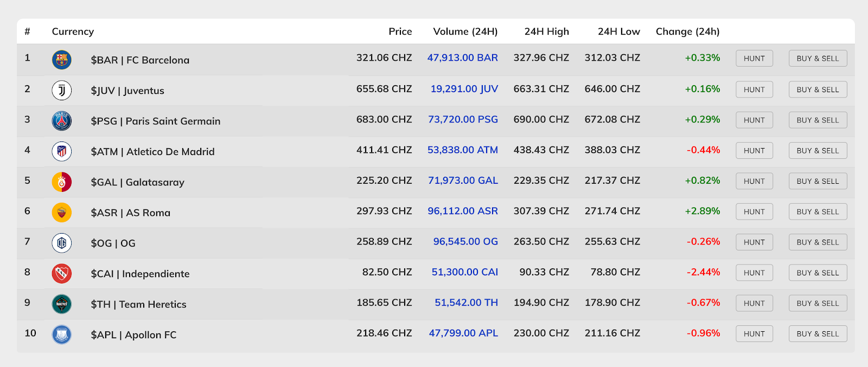Click the Galatasaray logo icon
The height and width of the screenshot is (367, 868).
tap(62, 182)
